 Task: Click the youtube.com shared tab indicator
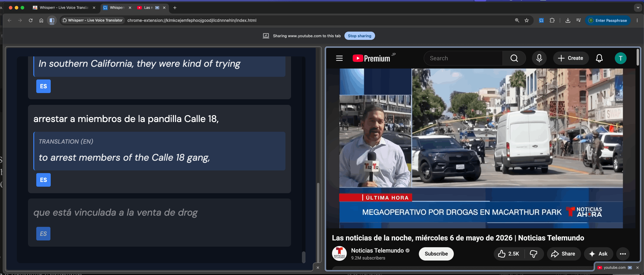pyautogui.click(x=615, y=268)
